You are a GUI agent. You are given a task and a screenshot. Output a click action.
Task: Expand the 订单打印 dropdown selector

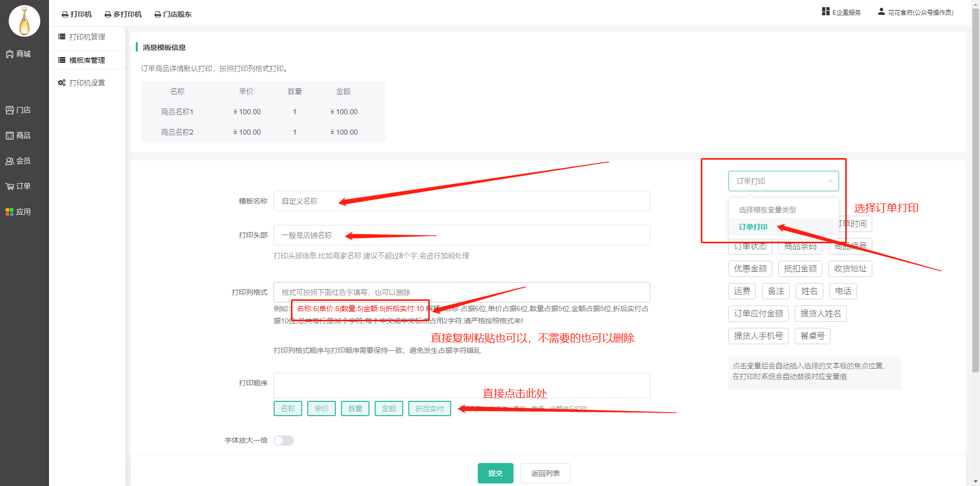click(x=783, y=181)
